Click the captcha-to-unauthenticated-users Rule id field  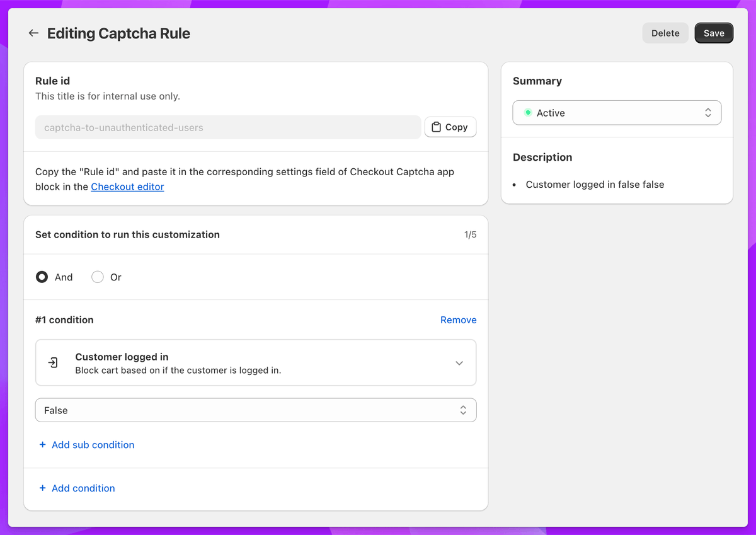click(228, 127)
